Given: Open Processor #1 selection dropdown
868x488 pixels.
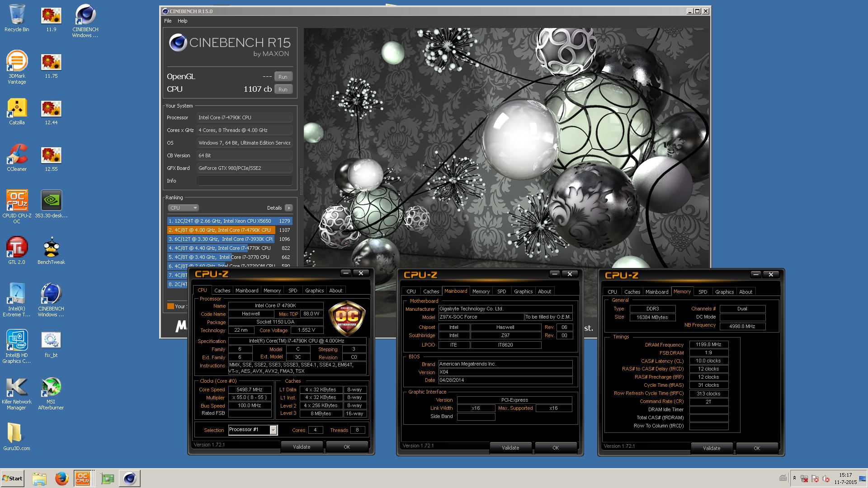Looking at the screenshot, I should coord(253,430).
